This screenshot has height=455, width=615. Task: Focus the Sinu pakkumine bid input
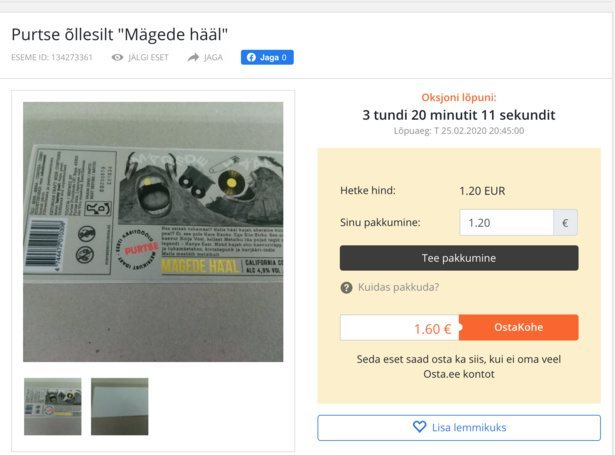point(506,223)
